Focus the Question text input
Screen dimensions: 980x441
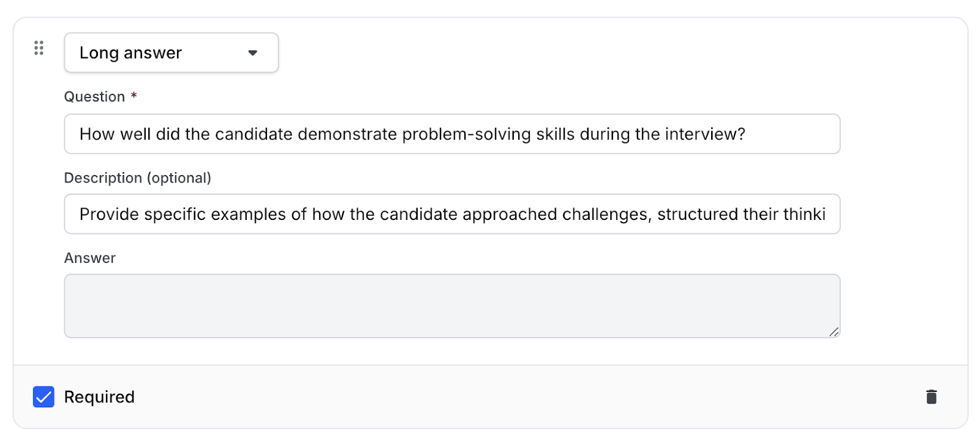pyautogui.click(x=452, y=134)
